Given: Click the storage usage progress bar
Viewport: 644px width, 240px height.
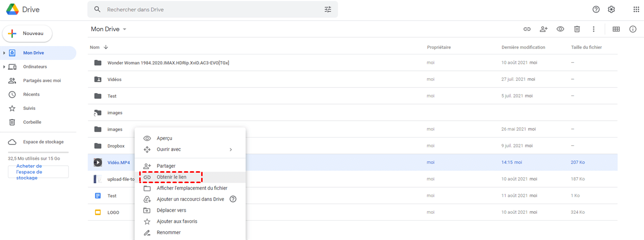Looking at the screenshot, I should coord(38,152).
